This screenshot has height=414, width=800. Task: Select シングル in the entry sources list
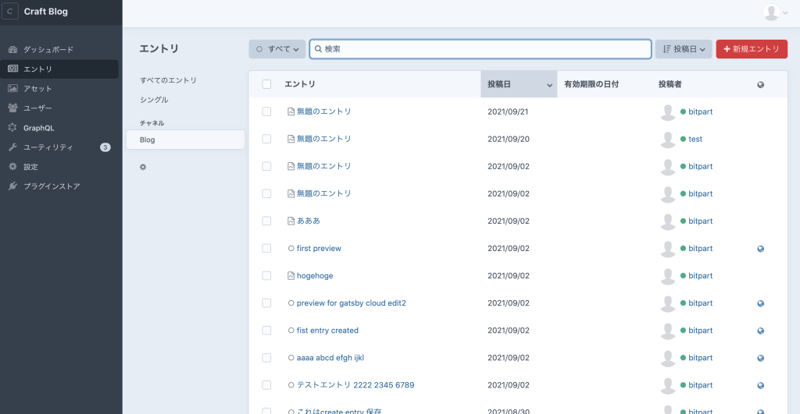(154, 100)
